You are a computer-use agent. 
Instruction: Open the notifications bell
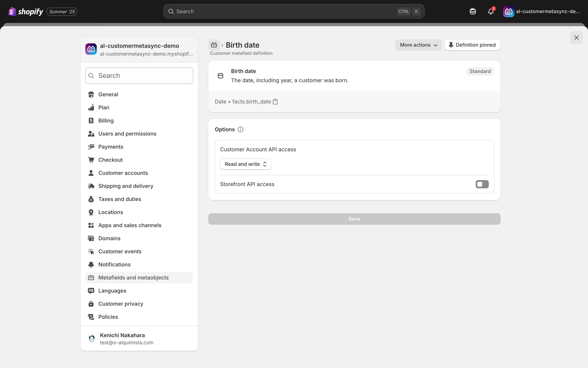(x=491, y=11)
